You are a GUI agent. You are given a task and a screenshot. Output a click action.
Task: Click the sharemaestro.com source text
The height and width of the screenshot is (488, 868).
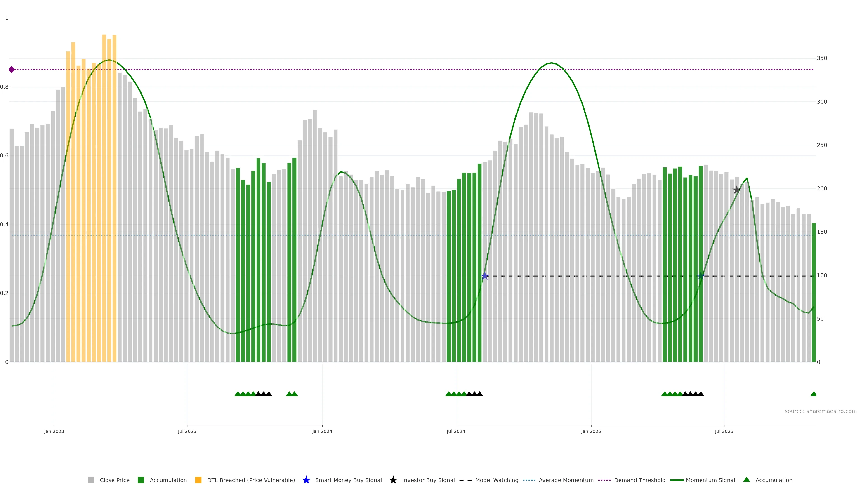(821, 411)
